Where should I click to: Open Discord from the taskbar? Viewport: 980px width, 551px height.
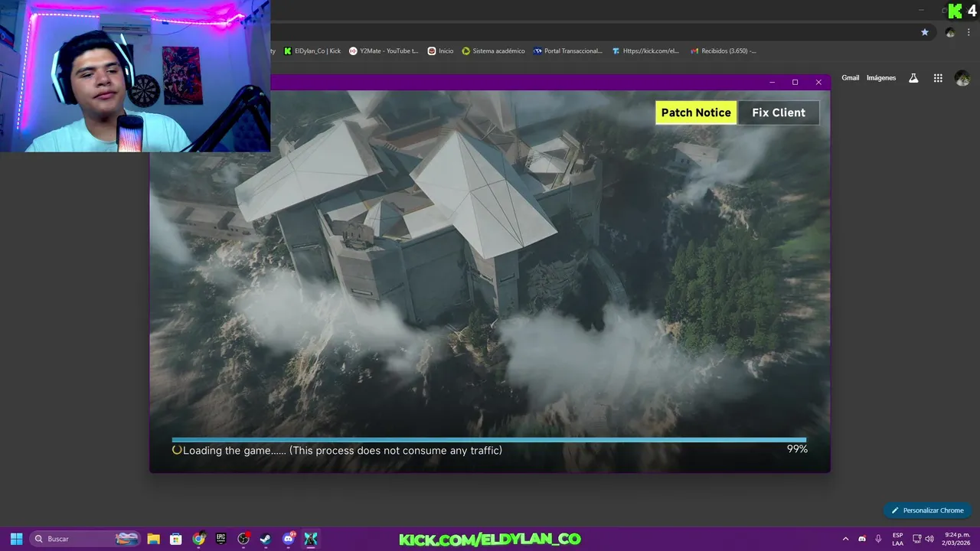(289, 539)
